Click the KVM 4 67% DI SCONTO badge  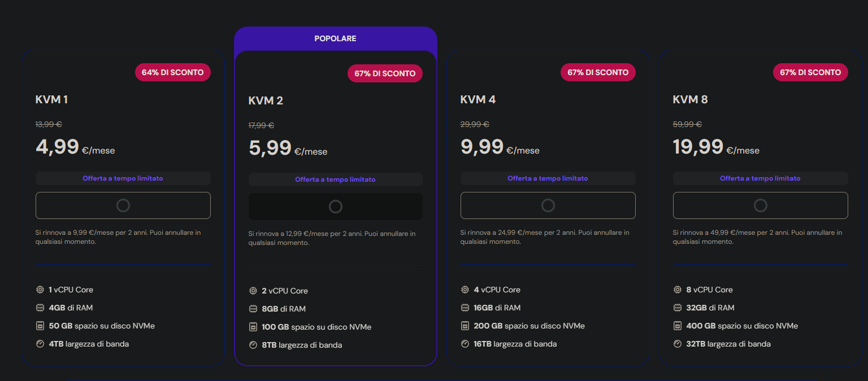598,72
